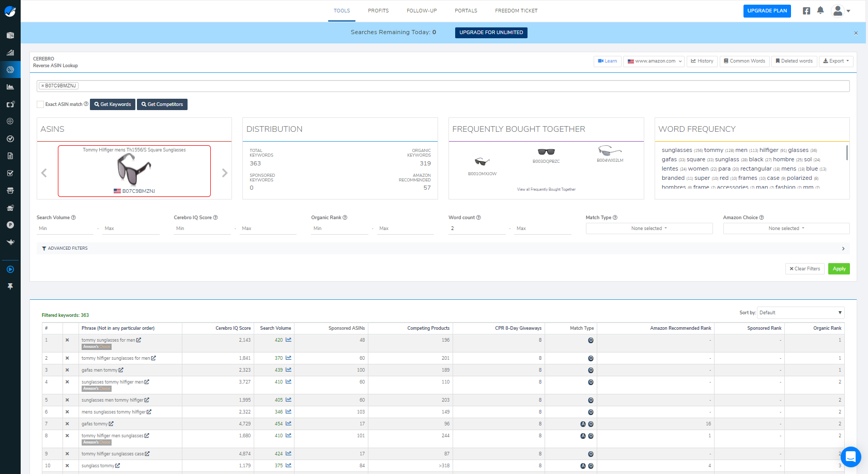Click the Apply filters button
The height and width of the screenshot is (474, 868).
pyautogui.click(x=839, y=269)
